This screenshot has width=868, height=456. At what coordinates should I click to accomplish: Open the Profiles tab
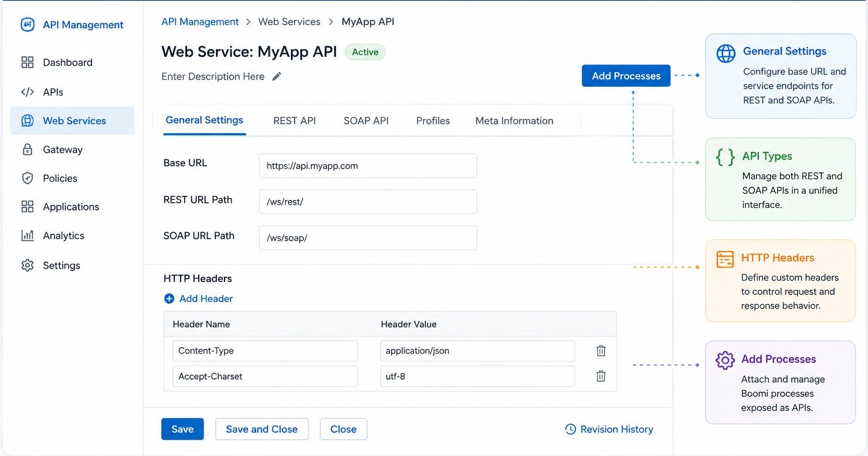pyautogui.click(x=433, y=121)
